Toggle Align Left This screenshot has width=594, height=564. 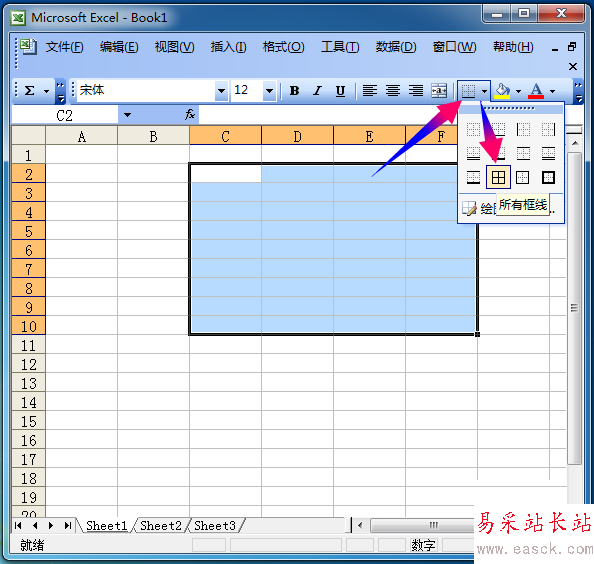click(x=370, y=91)
